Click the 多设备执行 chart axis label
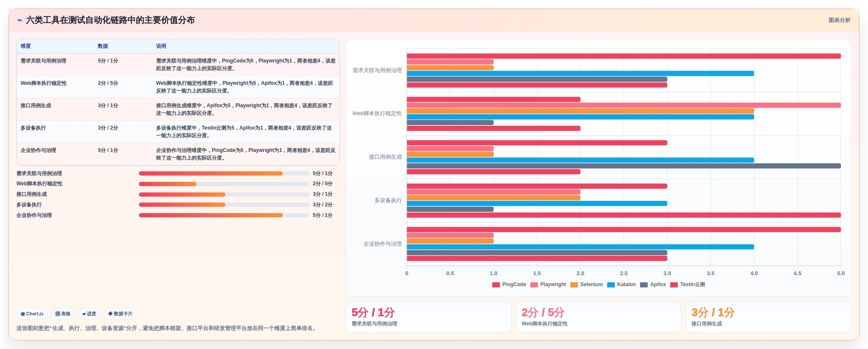This screenshot has height=349, width=868. [x=388, y=200]
